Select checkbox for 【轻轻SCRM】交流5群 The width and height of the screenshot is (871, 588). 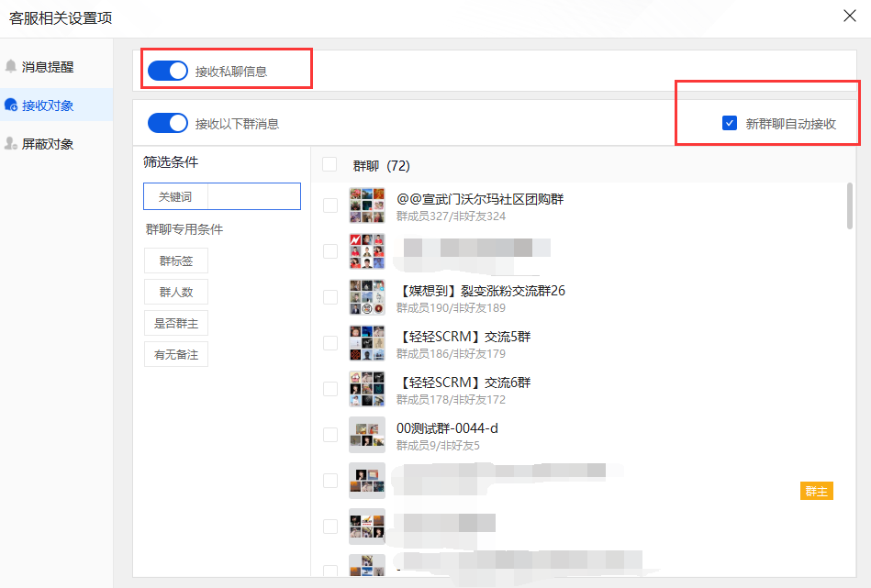330,343
